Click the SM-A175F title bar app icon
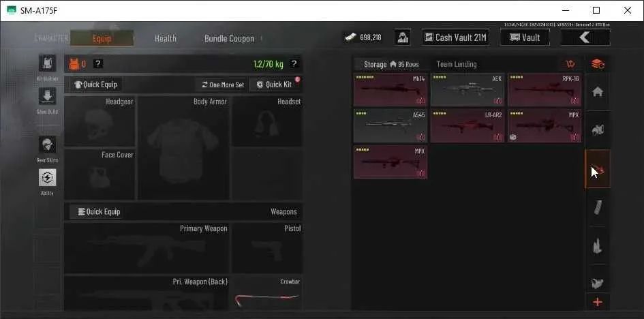Image resolution: width=644 pixels, height=319 pixels. [12, 10]
